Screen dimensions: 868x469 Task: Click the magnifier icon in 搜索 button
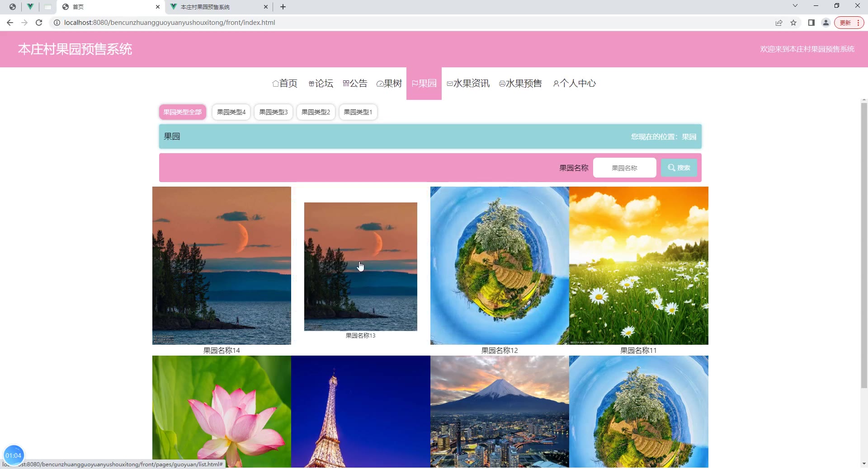click(671, 168)
